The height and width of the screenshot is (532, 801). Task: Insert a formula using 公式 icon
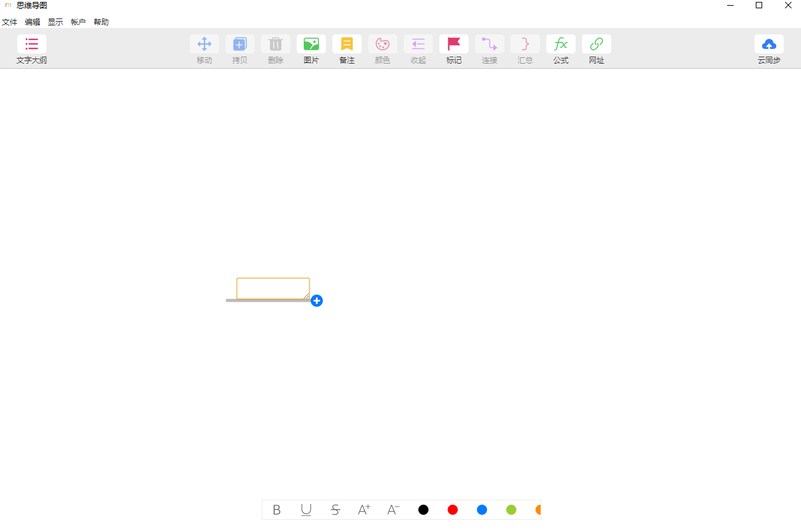tap(561, 45)
